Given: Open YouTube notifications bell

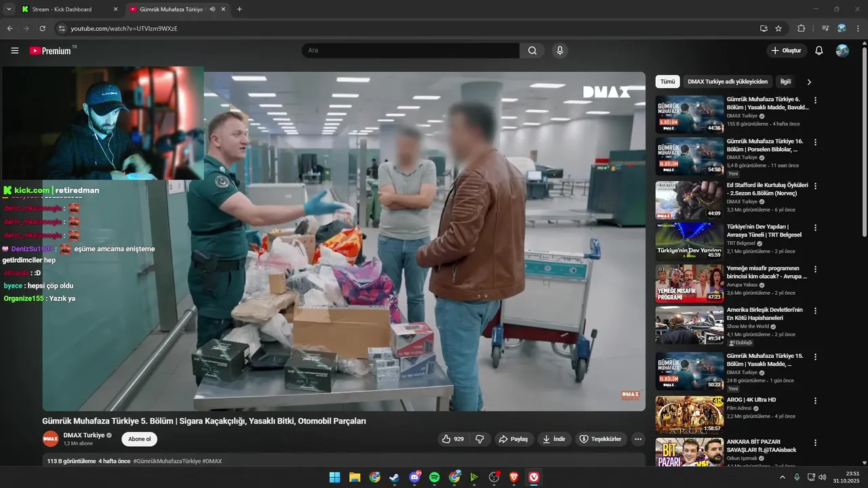Looking at the screenshot, I should [x=819, y=51].
